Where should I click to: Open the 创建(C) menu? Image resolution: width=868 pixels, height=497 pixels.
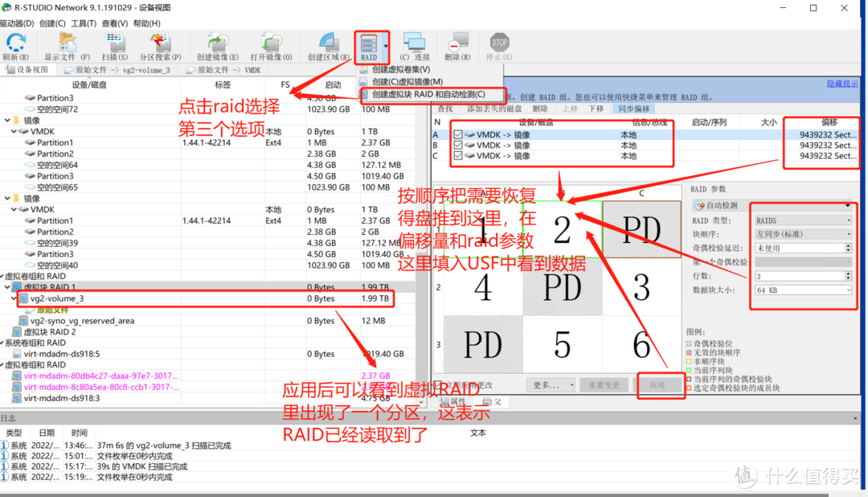[52, 23]
